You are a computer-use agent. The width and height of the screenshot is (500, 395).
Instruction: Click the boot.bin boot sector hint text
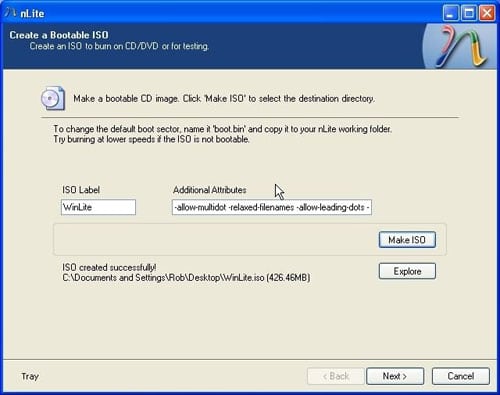[222, 129]
